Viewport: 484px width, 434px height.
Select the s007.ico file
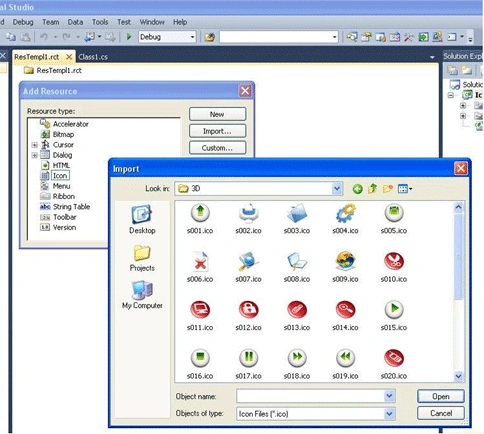248,267
